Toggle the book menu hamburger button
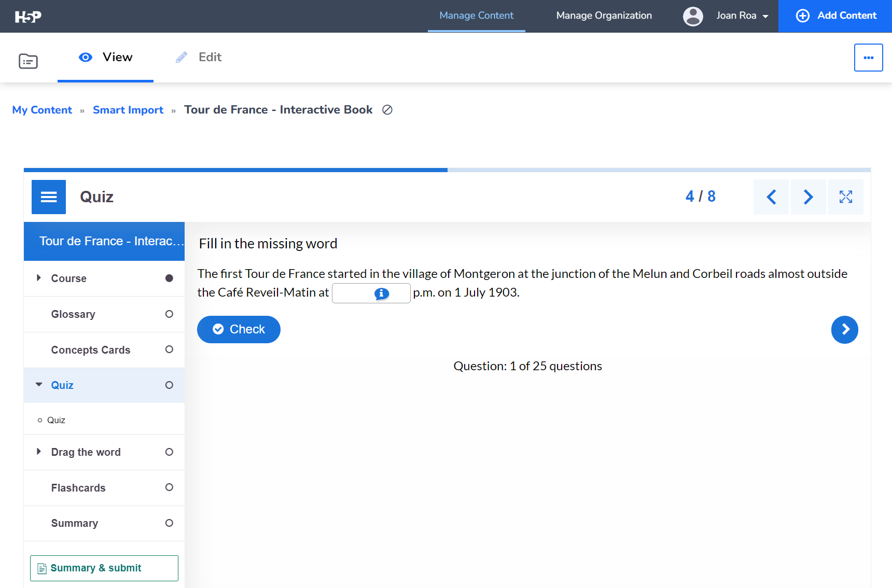Screen dimensions: 892x588 tap(49, 197)
